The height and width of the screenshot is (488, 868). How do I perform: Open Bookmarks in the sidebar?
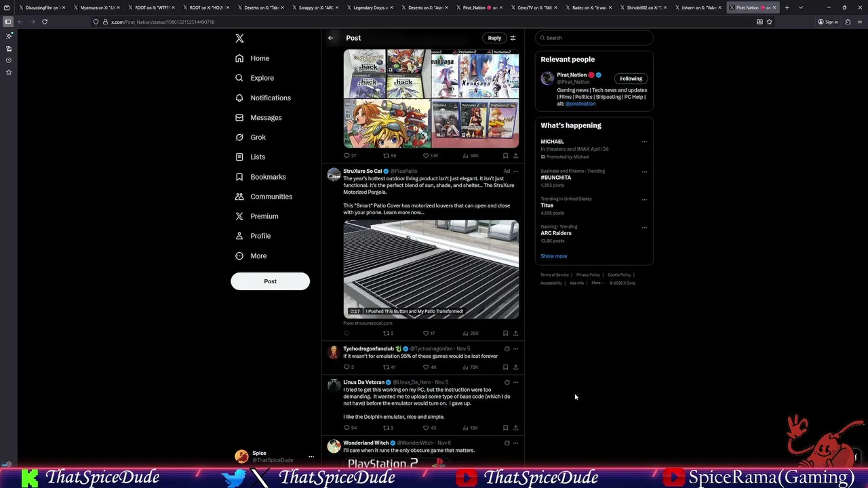click(260, 177)
